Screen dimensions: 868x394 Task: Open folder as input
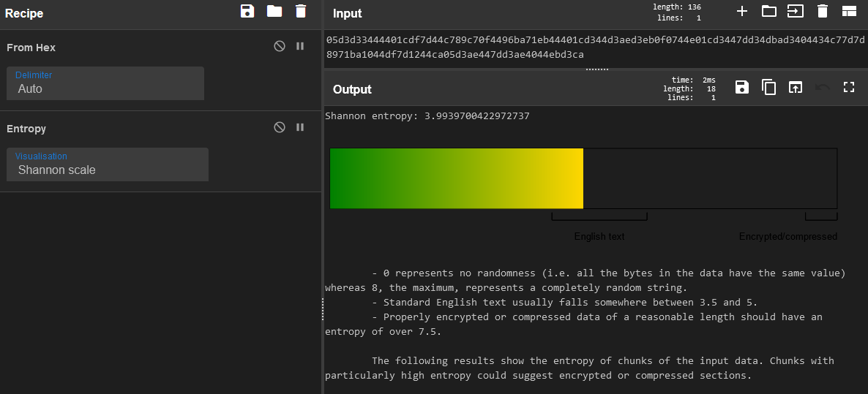[768, 11]
